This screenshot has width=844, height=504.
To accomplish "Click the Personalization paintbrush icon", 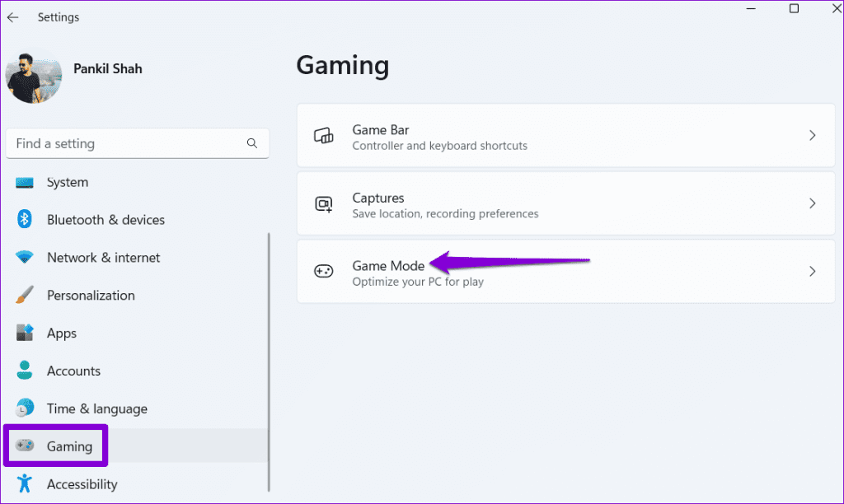I will [25, 295].
